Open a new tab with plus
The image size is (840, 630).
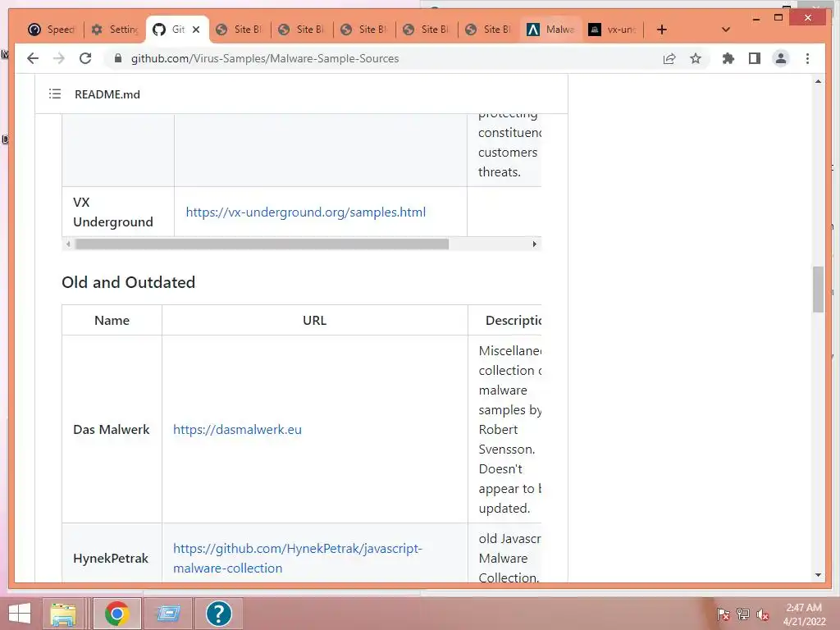point(662,30)
